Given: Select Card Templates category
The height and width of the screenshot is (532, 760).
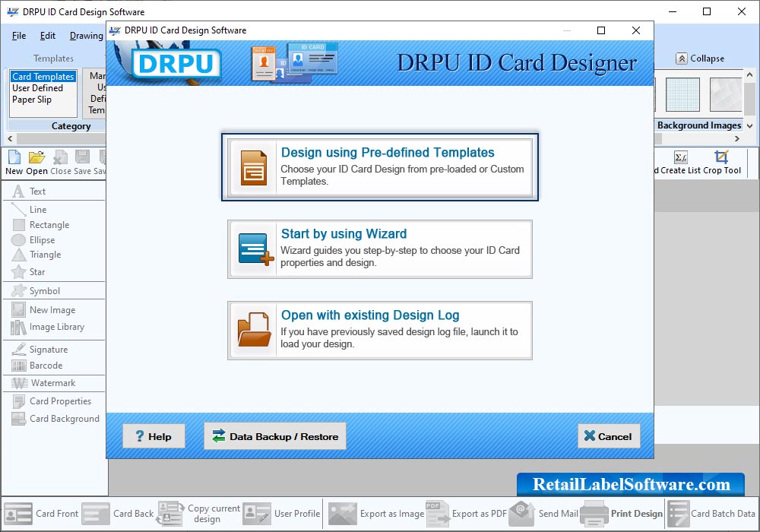Looking at the screenshot, I should (43, 77).
